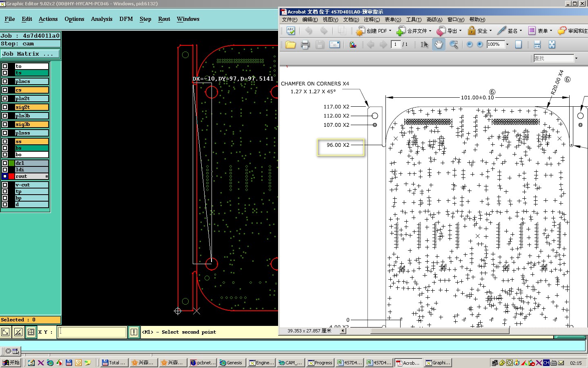Image resolution: width=588 pixels, height=368 pixels.
Task: Click the X Y coordinate input field
Action: [92, 332]
